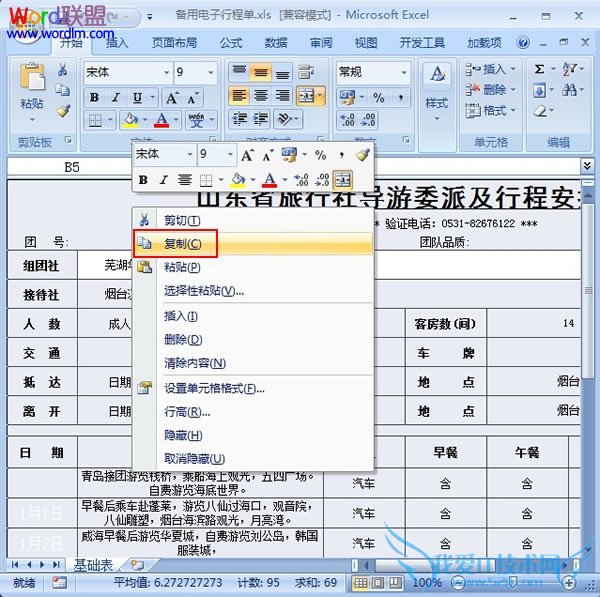Click the wén phonetic guide icon
This screenshot has height=597, width=600.
coord(196,120)
